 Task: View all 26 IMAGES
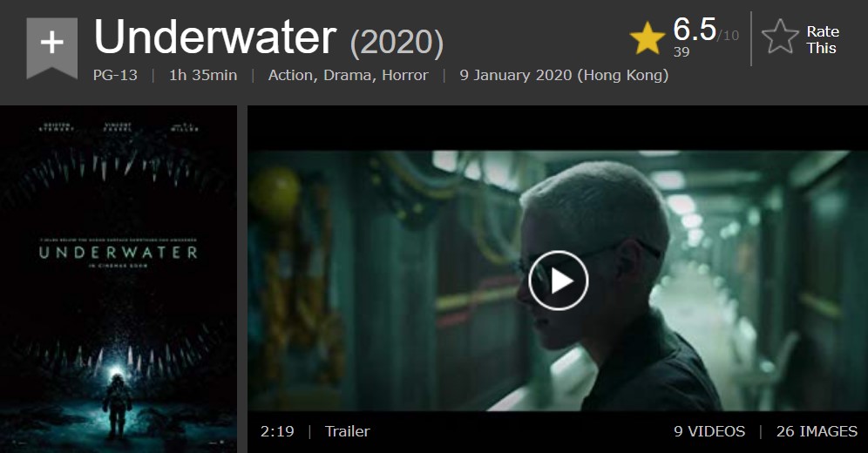point(817,431)
